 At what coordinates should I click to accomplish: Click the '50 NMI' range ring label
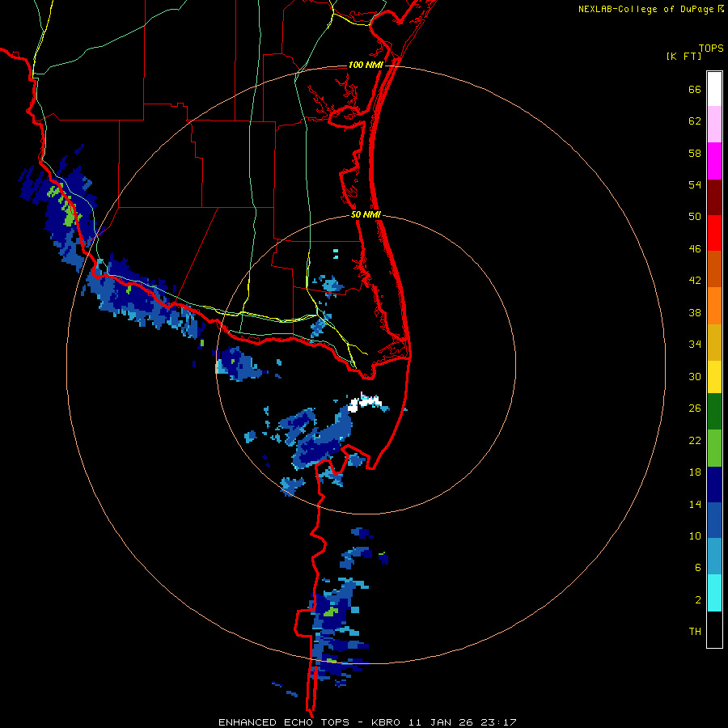pos(366,214)
